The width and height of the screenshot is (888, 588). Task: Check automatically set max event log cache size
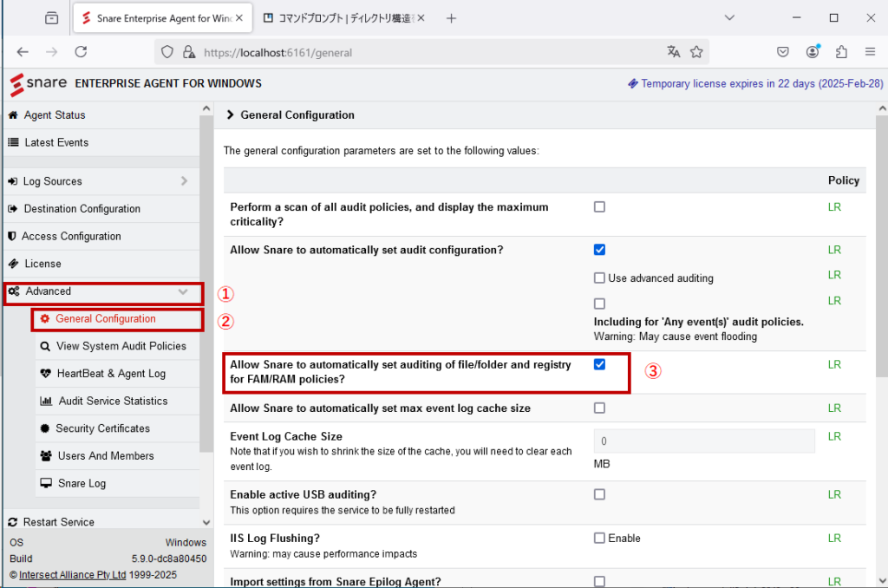(599, 408)
